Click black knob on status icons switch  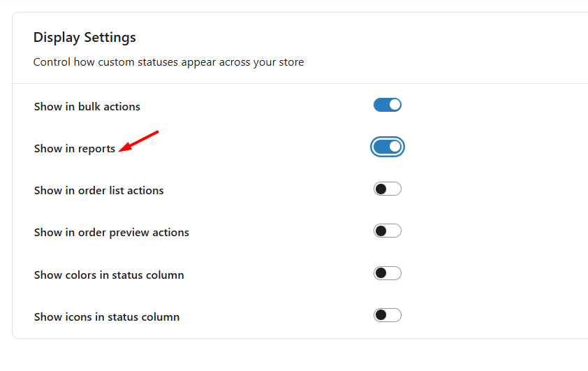click(381, 315)
